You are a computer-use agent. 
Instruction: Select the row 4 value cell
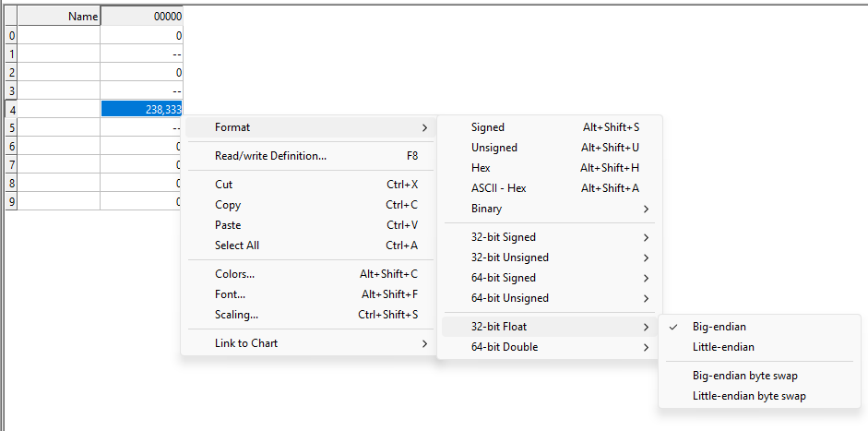click(x=142, y=109)
